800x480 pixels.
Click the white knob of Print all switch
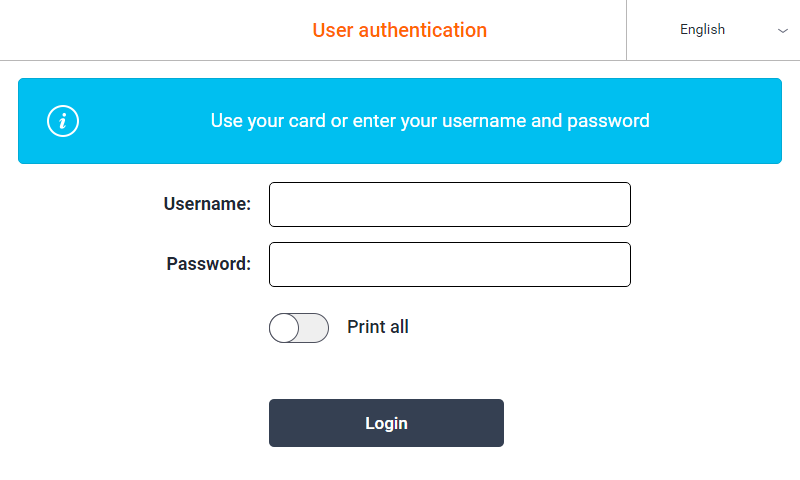coord(284,327)
